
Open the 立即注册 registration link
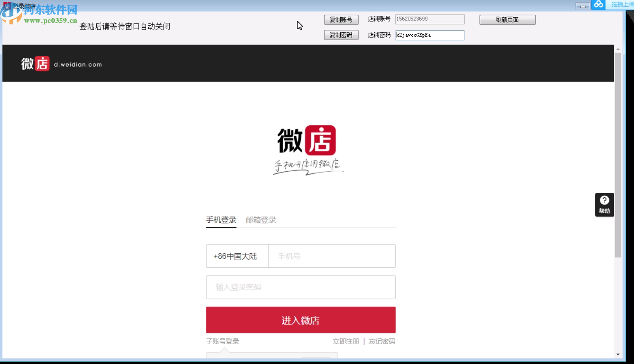[x=346, y=342]
